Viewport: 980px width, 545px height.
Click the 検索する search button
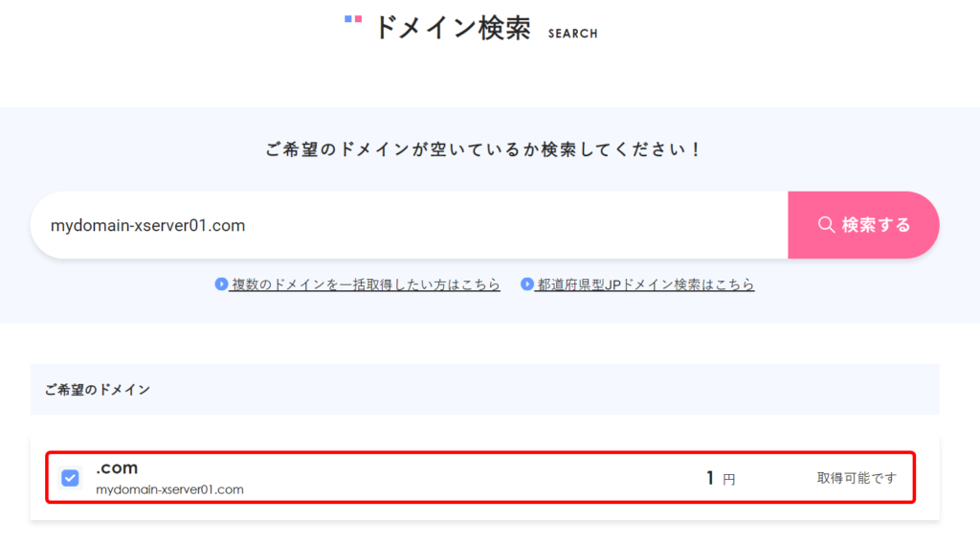(x=863, y=225)
